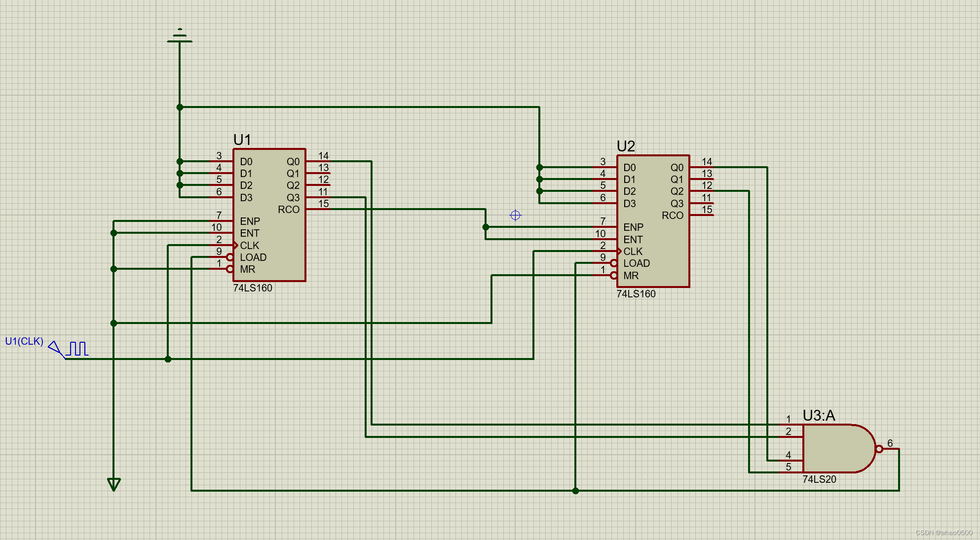Image resolution: width=980 pixels, height=540 pixels.
Task: Click the 74LS160 text under U1
Action: pyautogui.click(x=252, y=288)
